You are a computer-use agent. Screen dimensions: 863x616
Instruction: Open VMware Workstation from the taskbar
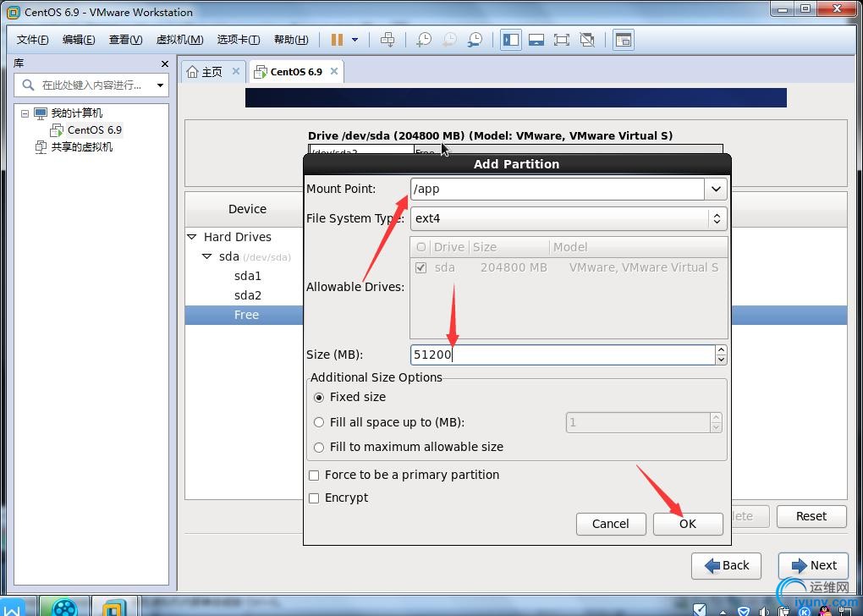point(114,607)
